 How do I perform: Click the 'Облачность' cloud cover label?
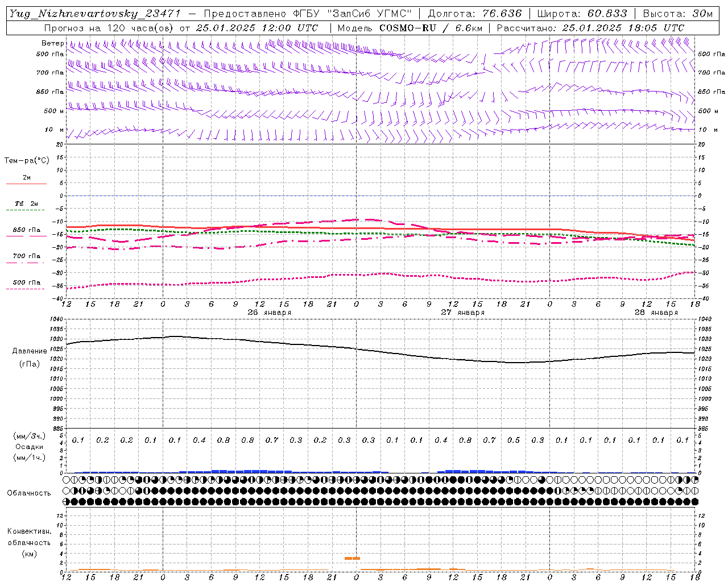pos(29,493)
